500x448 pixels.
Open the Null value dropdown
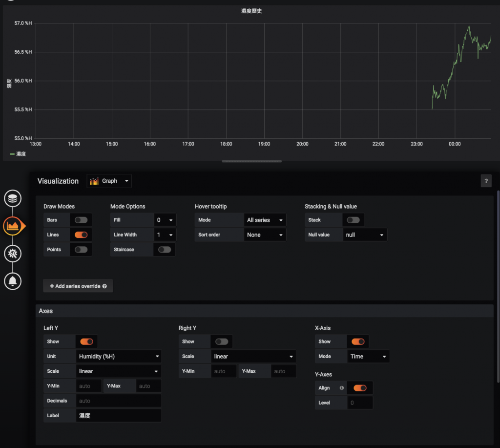pos(365,235)
